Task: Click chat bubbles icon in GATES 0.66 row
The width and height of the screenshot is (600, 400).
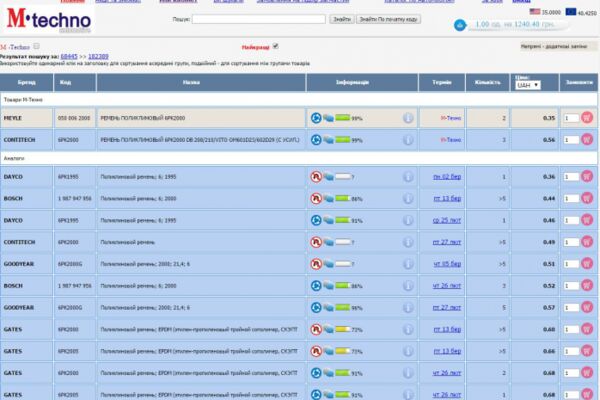Action: click(328, 351)
